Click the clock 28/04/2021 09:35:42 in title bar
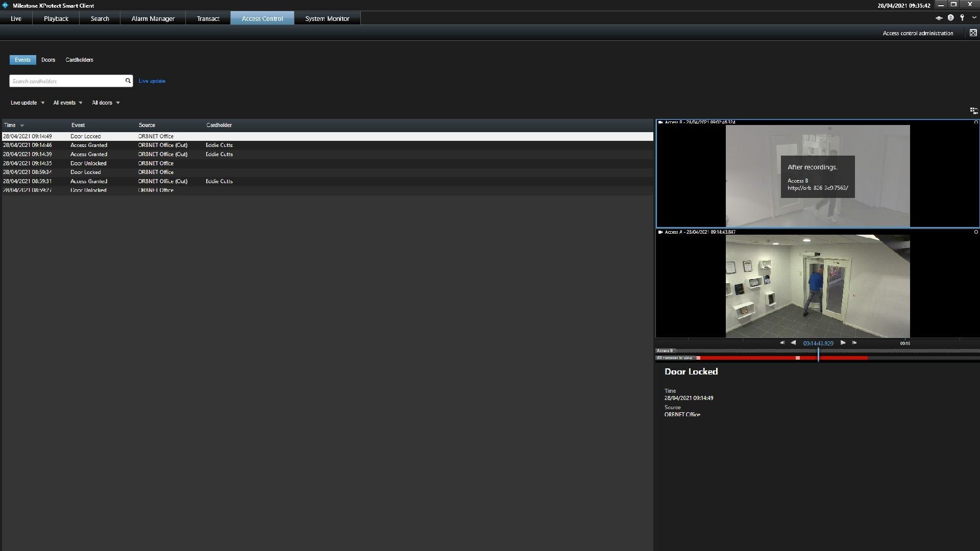 click(x=904, y=6)
